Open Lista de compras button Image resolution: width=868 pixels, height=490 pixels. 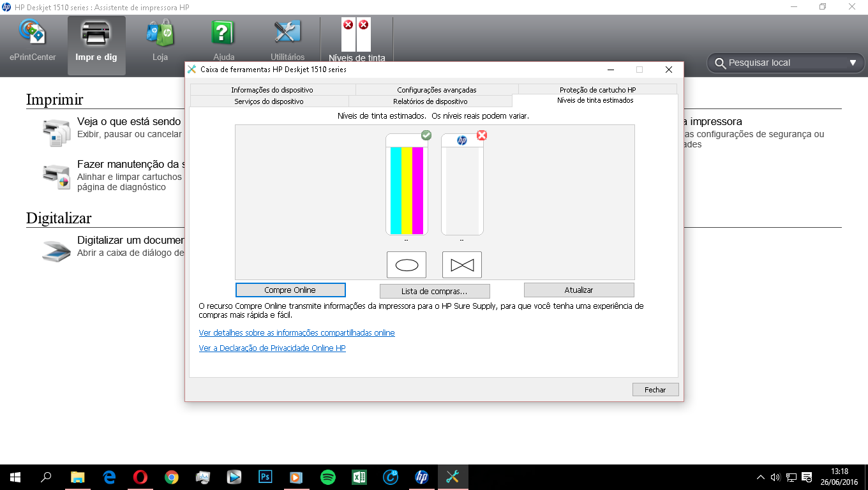click(x=435, y=291)
